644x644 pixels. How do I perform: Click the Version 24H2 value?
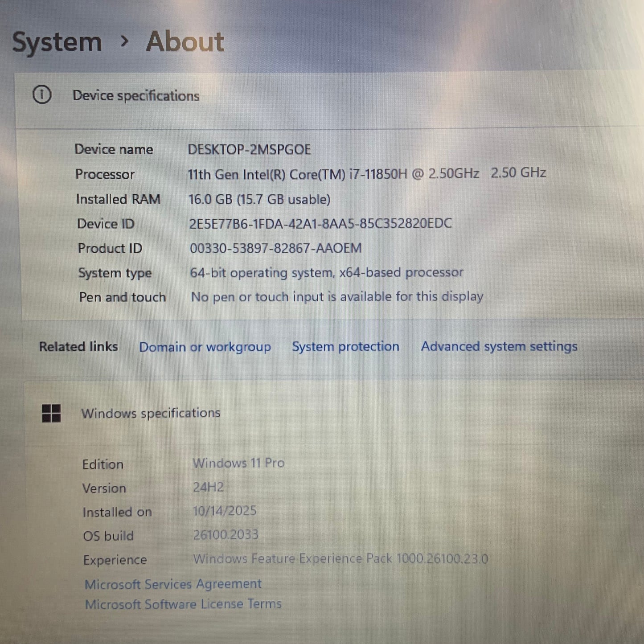point(208,487)
